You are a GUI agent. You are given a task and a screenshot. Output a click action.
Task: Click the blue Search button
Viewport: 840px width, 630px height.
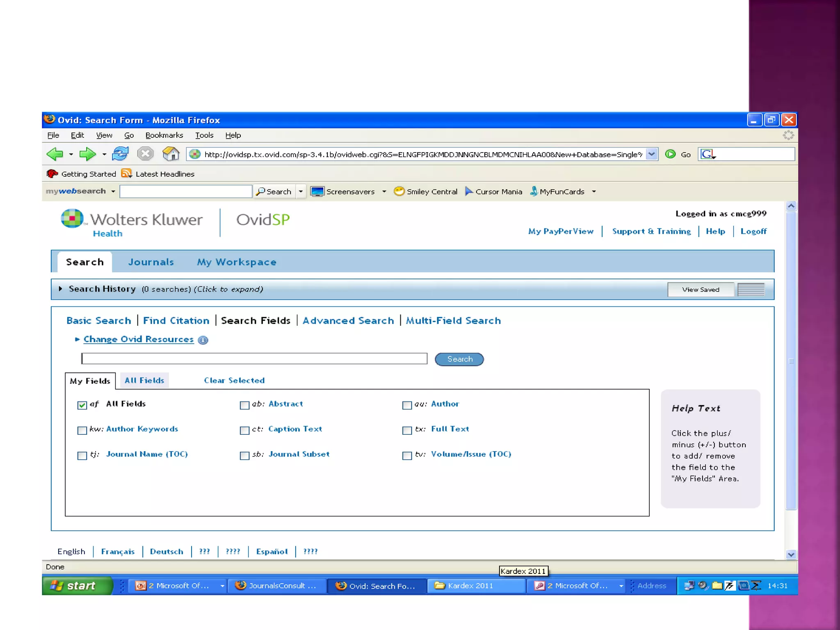[x=459, y=359]
